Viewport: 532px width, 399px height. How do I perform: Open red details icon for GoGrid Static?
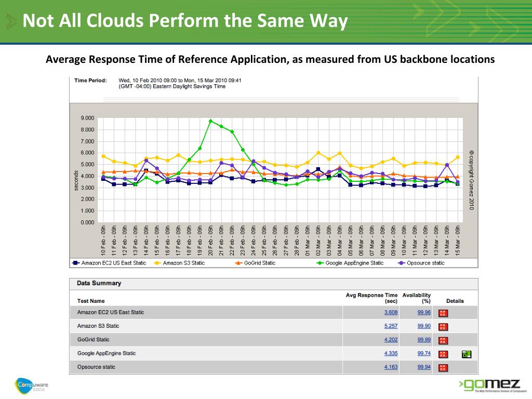443,340
